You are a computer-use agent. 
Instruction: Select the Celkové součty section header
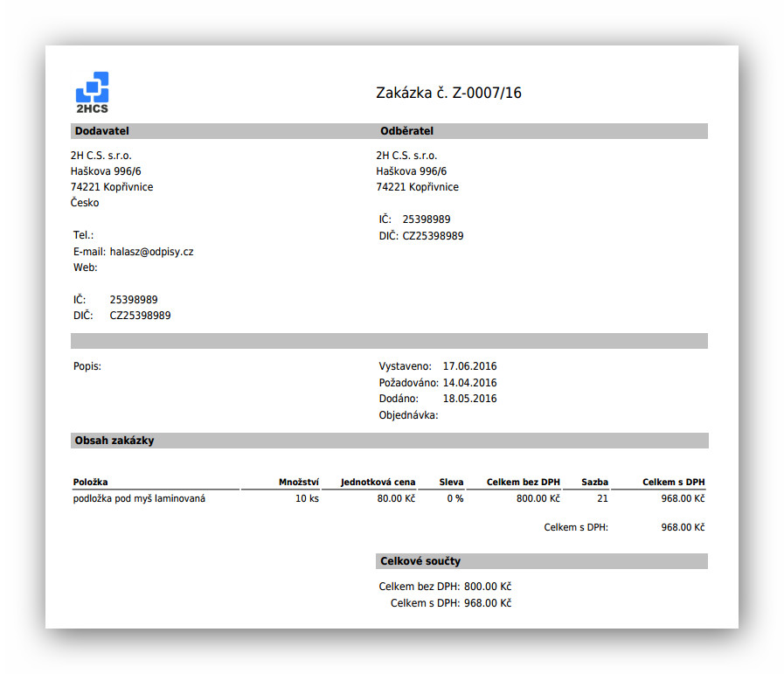point(420,561)
